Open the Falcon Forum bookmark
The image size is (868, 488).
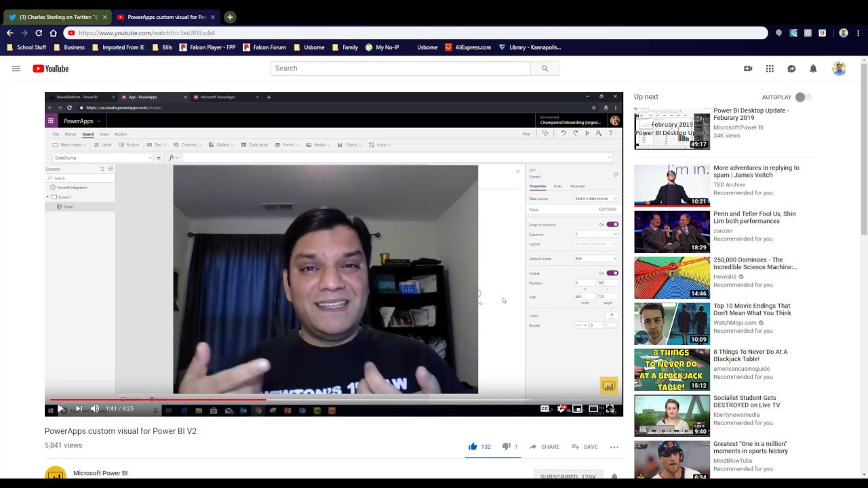pos(264,47)
